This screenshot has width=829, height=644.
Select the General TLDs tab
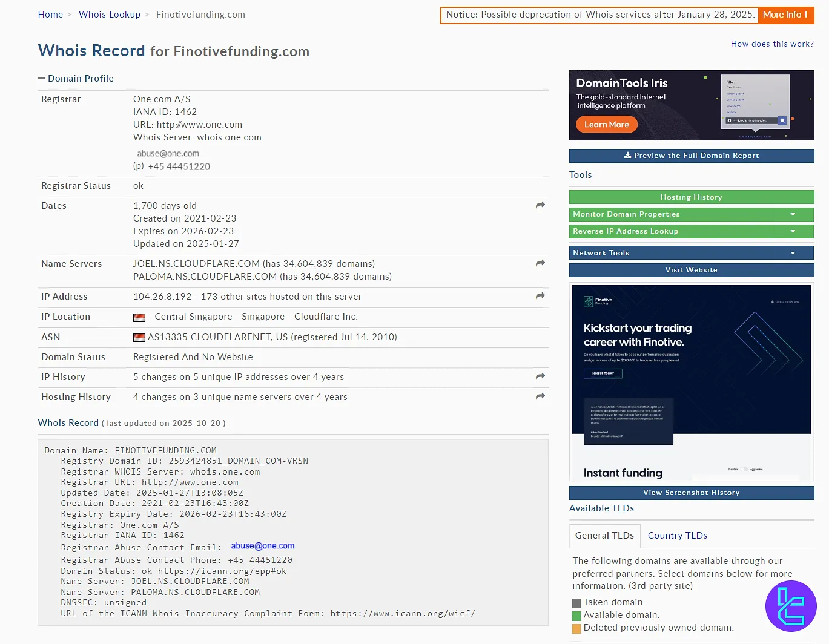point(604,536)
